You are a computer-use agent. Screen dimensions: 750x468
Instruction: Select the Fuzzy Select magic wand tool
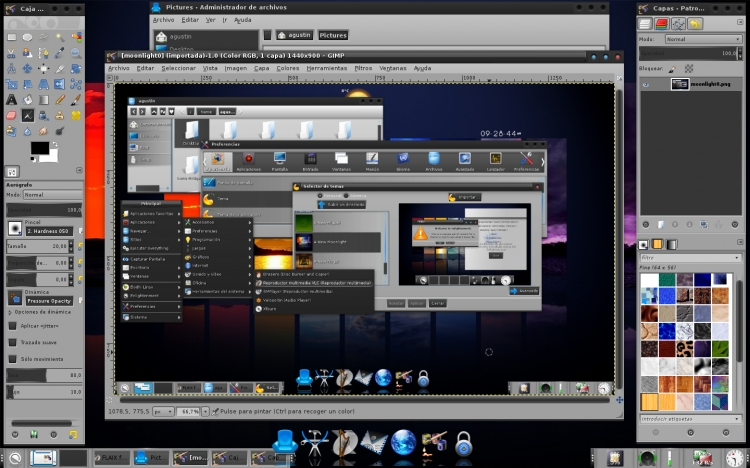(60, 37)
